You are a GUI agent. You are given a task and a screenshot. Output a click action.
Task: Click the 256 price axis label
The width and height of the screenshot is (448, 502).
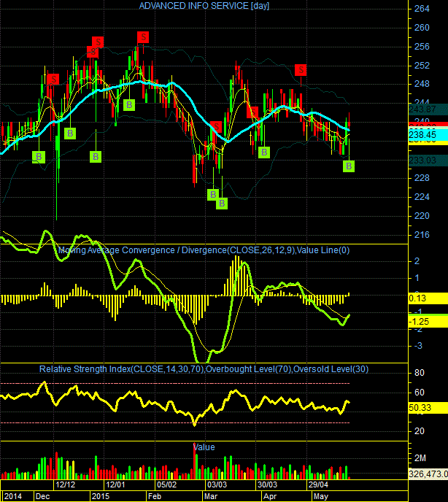tap(422, 47)
